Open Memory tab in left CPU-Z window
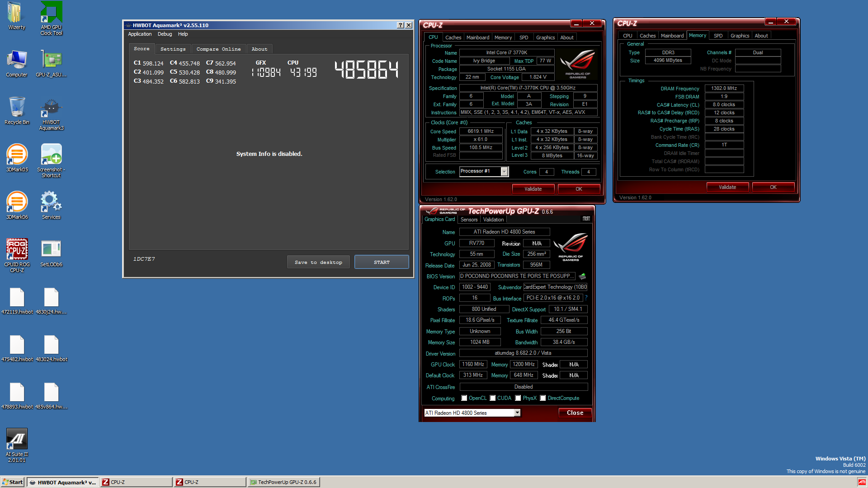This screenshot has height=488, width=868. [503, 38]
